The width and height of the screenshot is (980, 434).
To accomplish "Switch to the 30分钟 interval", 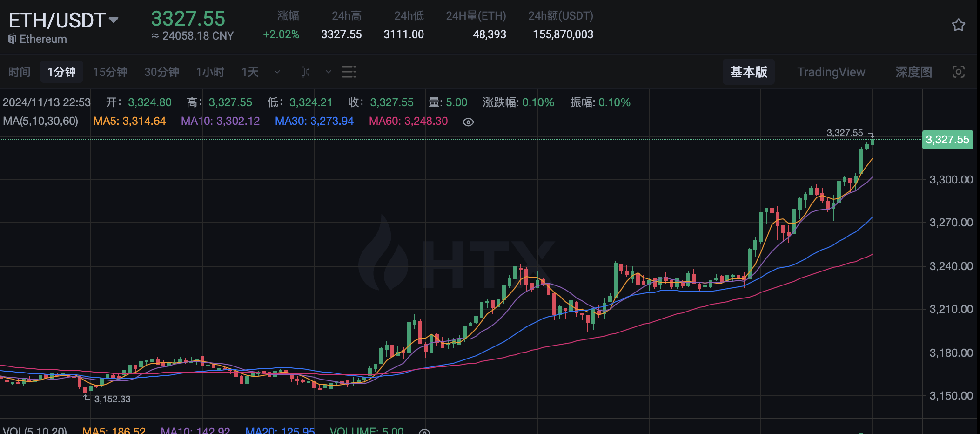I will (x=161, y=72).
